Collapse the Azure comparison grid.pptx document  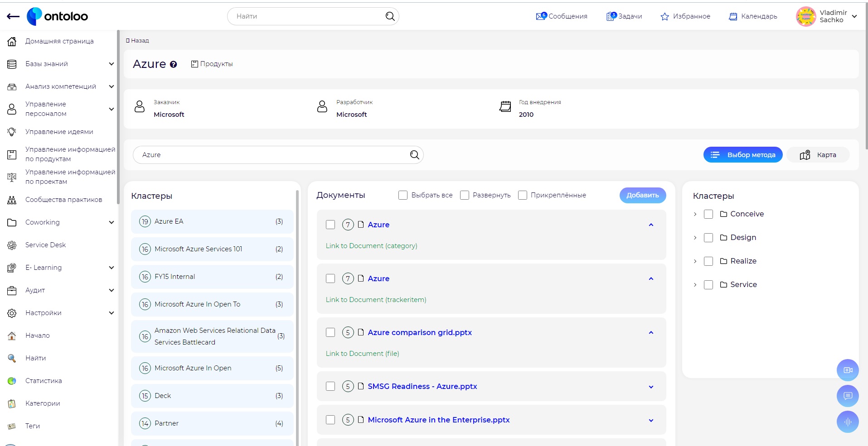(651, 332)
